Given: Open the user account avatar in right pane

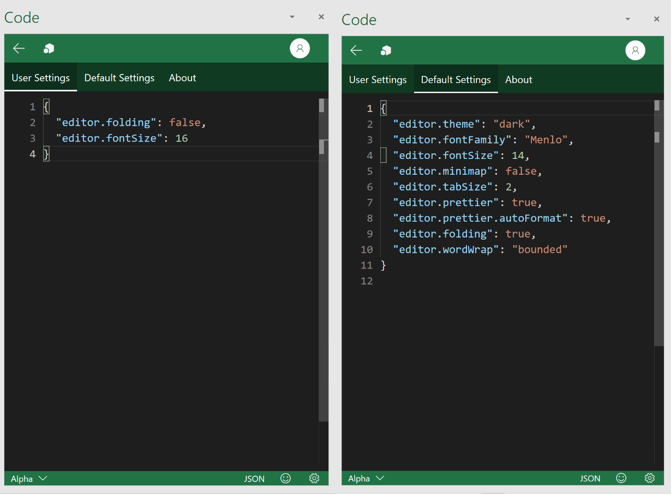Looking at the screenshot, I should pyautogui.click(x=635, y=51).
